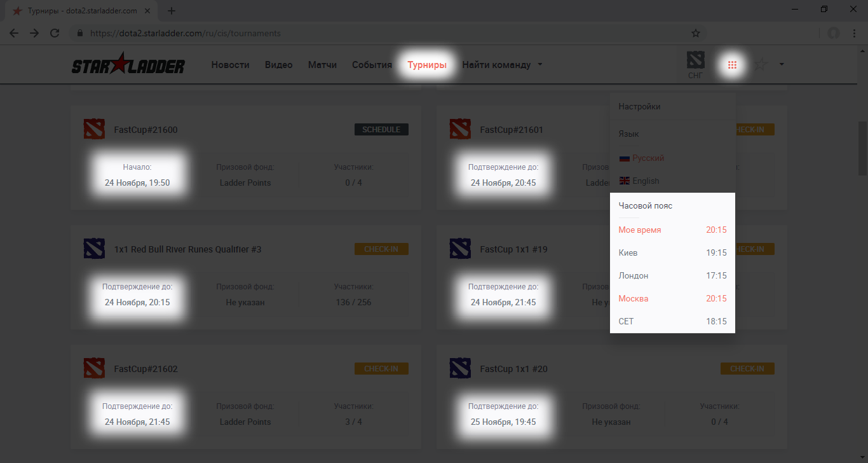Click the StarLadder logo
868x463 pixels.
pyautogui.click(x=128, y=65)
